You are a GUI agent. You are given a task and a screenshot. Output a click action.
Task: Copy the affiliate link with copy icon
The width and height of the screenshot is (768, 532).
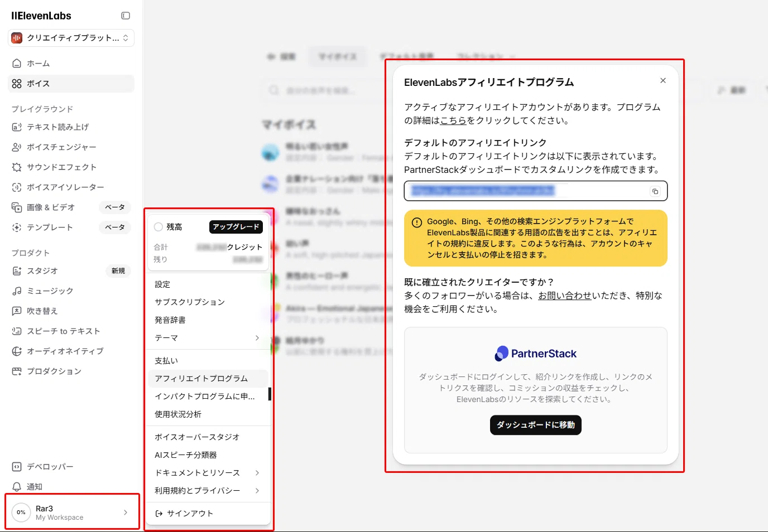click(x=655, y=191)
